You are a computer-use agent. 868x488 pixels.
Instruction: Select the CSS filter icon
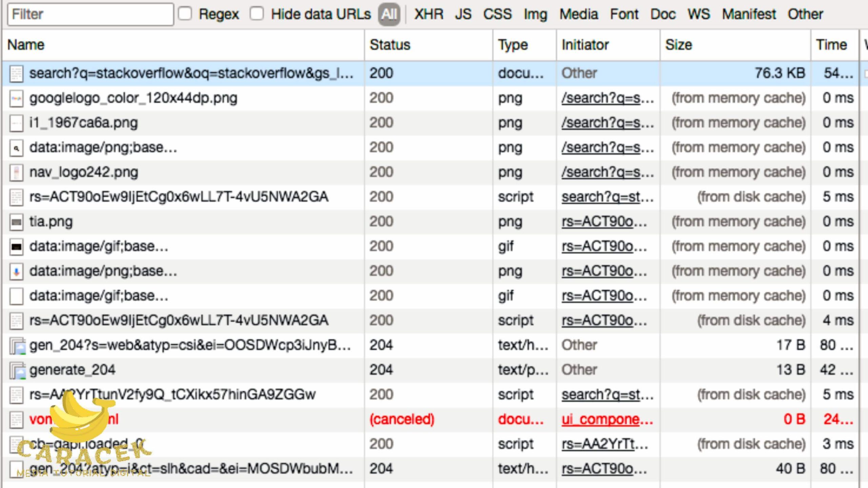click(497, 14)
